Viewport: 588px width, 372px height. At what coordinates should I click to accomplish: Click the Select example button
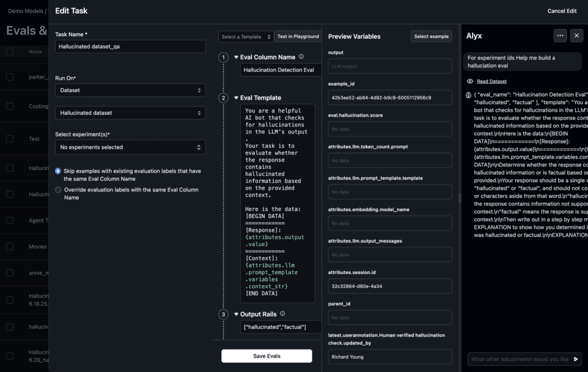(x=431, y=36)
